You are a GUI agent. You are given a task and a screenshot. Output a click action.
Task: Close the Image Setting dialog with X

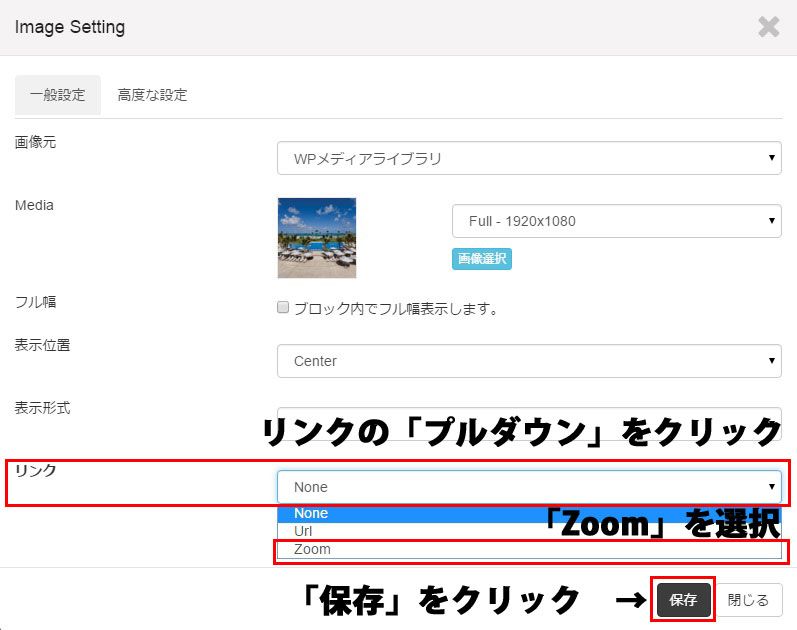click(769, 26)
